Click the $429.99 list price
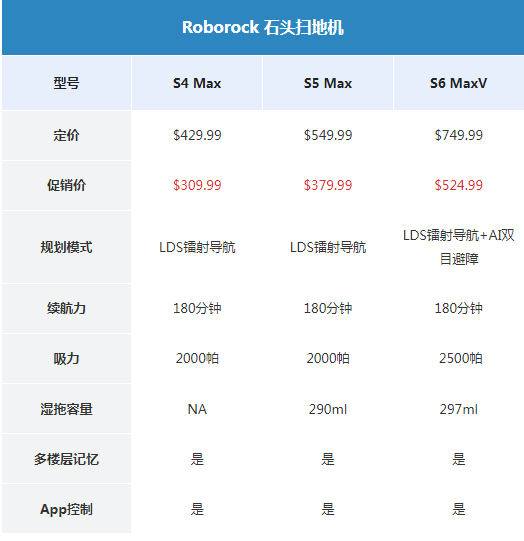This screenshot has height=541, width=524. pyautogui.click(x=197, y=135)
